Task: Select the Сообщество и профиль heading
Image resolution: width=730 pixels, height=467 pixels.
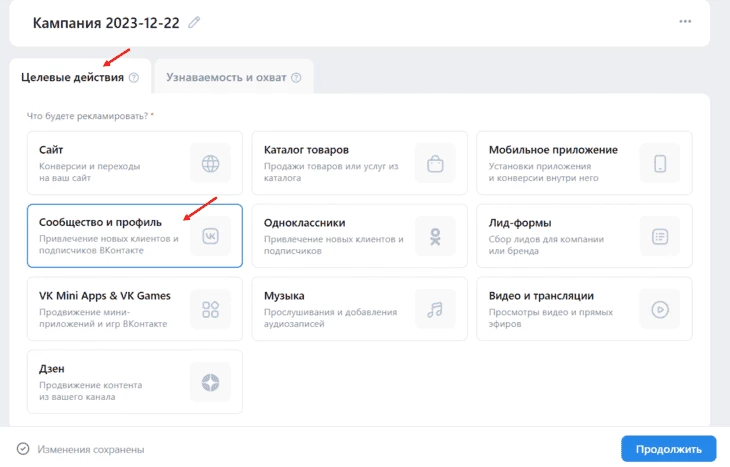Action: point(100,223)
